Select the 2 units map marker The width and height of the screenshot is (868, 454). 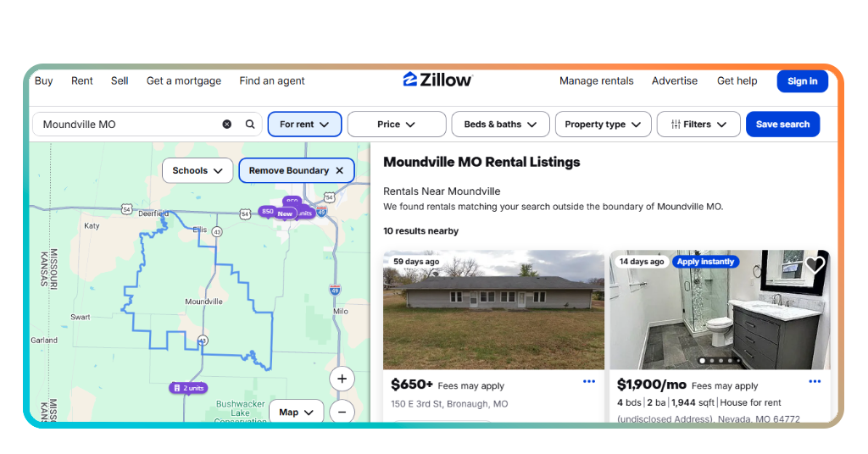[x=189, y=388]
